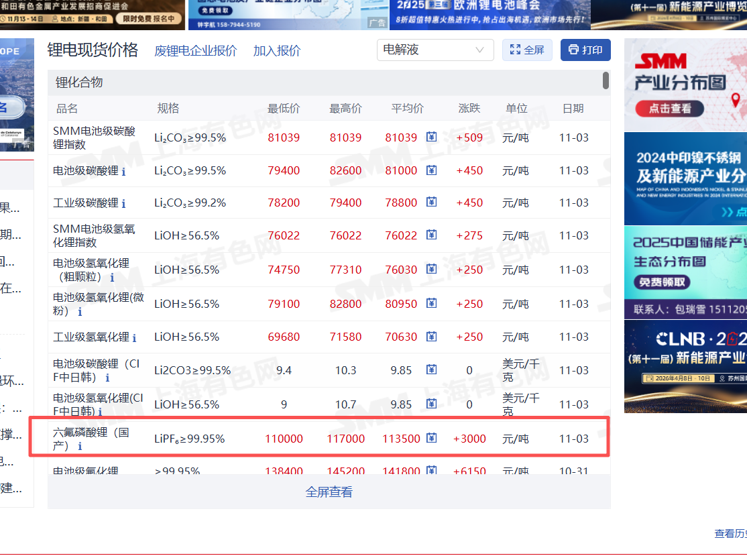Click 全屏查看 below the table
Viewport: 747px width, 560px height.
[329, 492]
